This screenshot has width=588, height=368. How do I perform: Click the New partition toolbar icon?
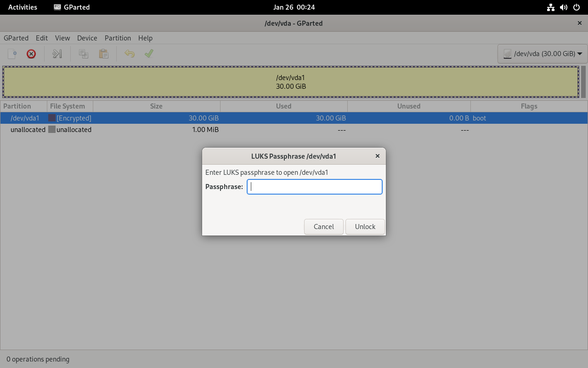coord(12,54)
